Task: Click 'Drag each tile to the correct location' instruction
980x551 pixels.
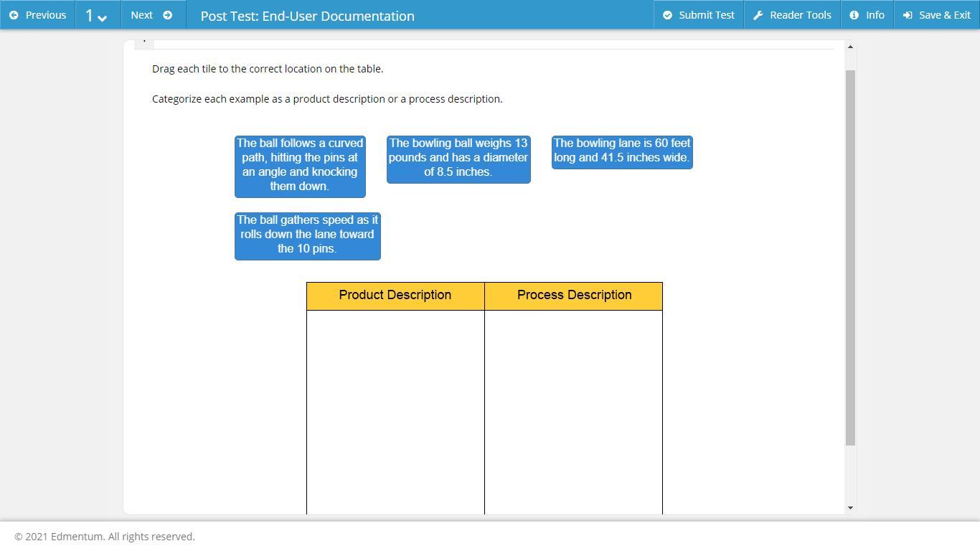Action: tap(268, 69)
